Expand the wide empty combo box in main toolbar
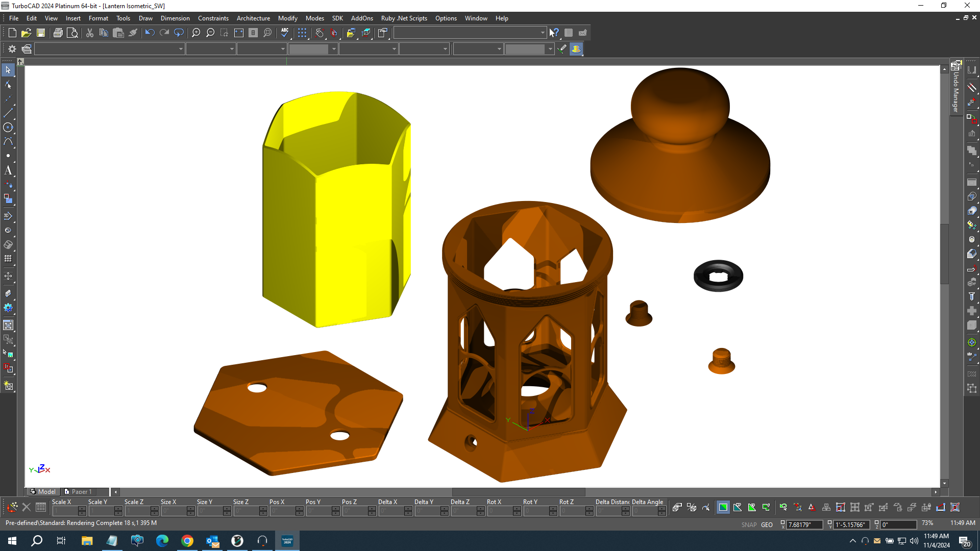Viewport: 980px width, 551px height. pyautogui.click(x=470, y=33)
